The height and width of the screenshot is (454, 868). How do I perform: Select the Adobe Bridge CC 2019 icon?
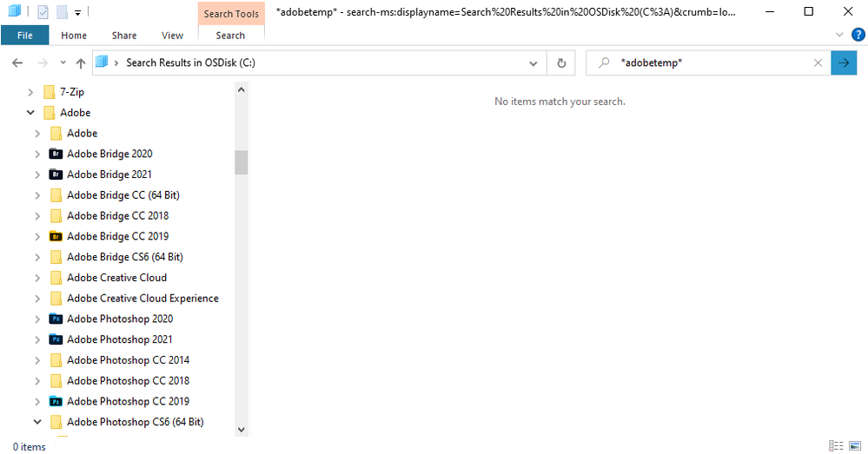(x=56, y=236)
